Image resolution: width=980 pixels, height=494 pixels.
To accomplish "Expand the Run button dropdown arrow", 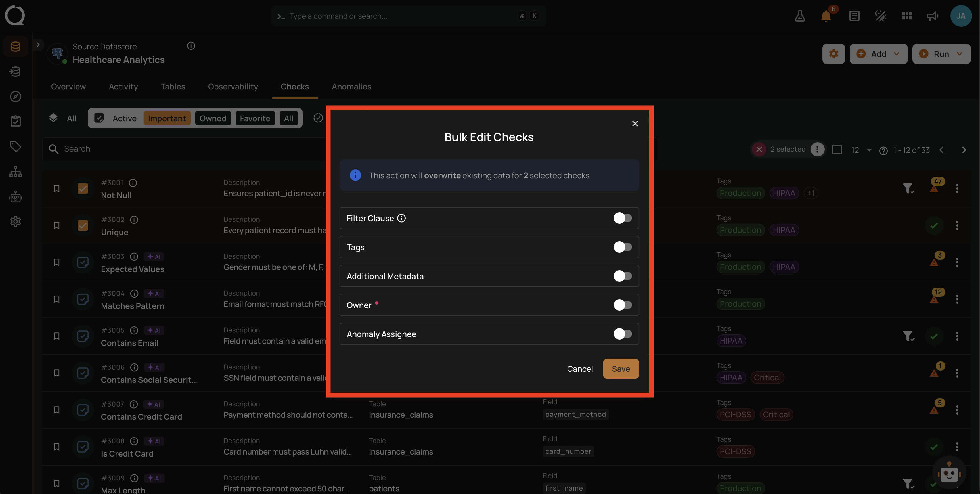I will (960, 54).
